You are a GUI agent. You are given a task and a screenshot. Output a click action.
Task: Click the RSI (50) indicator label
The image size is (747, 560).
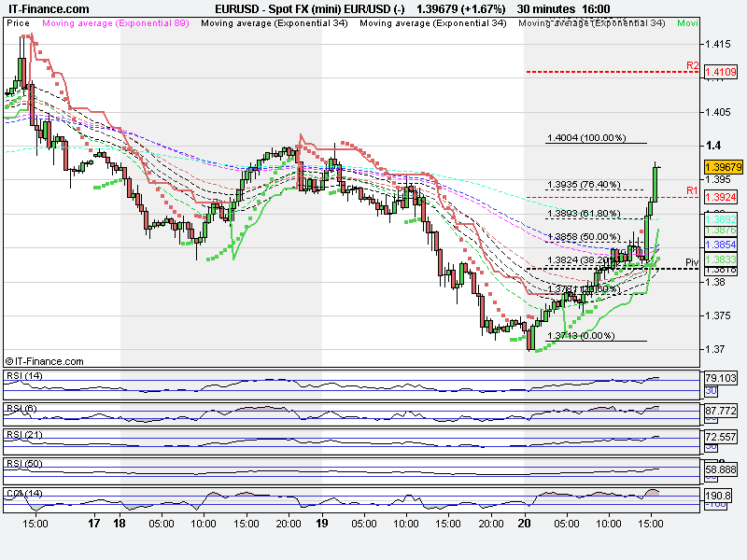coord(24,463)
